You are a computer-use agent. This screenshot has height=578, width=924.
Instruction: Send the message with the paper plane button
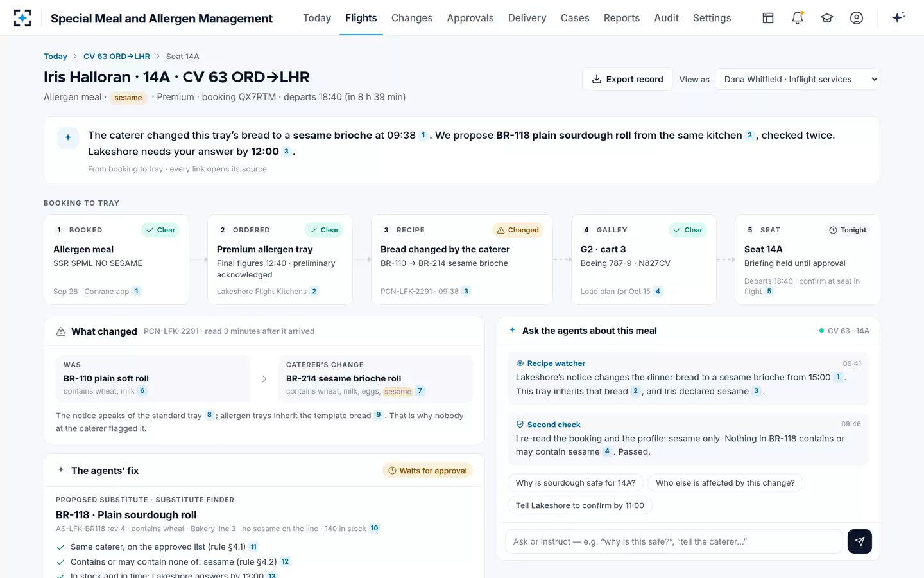click(x=860, y=541)
